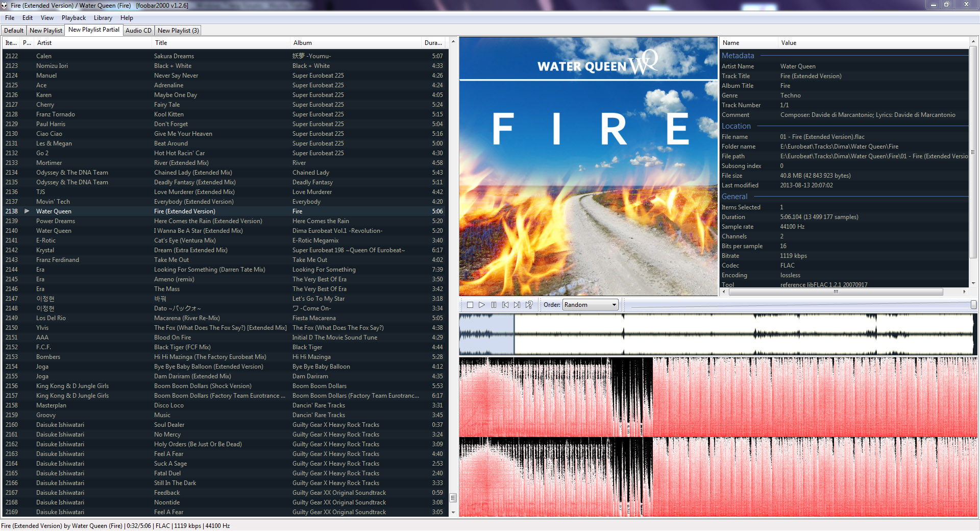Skip to the next track icon

click(x=517, y=305)
